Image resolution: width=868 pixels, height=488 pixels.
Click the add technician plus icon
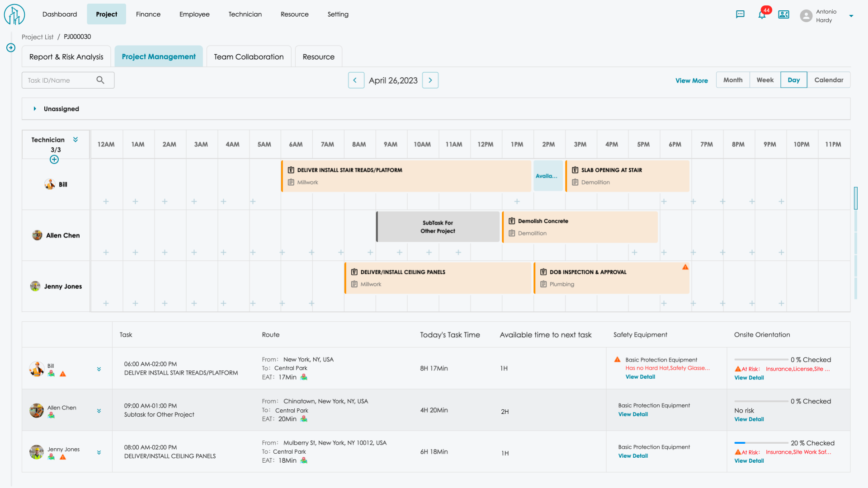pos(54,160)
